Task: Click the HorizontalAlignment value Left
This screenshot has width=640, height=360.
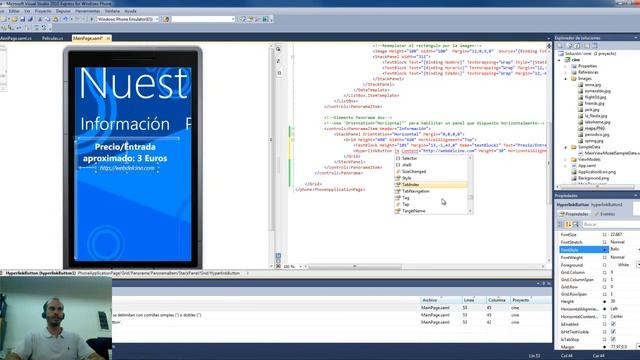Action: click(x=614, y=309)
